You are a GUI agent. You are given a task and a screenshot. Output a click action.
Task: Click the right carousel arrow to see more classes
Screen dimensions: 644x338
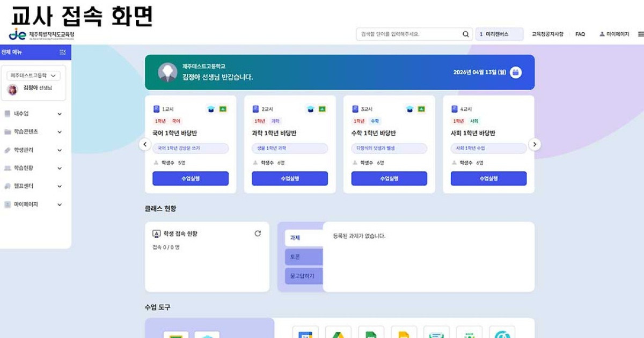tap(535, 144)
